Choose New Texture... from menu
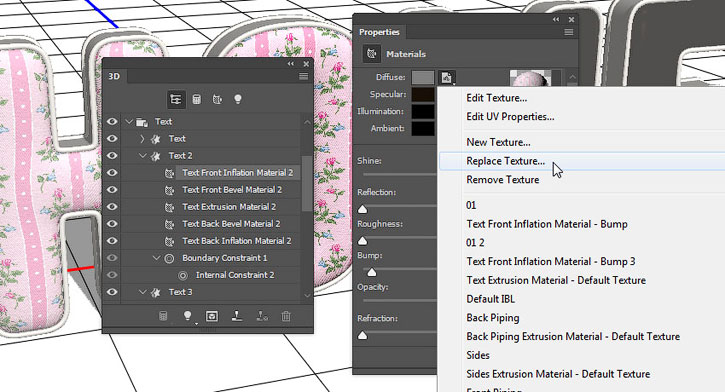725x392 pixels. click(x=498, y=142)
